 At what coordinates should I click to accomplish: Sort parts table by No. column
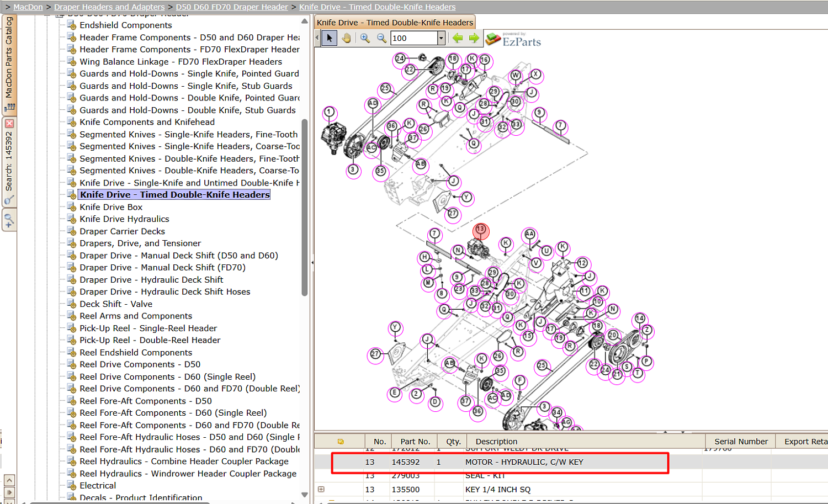379,442
